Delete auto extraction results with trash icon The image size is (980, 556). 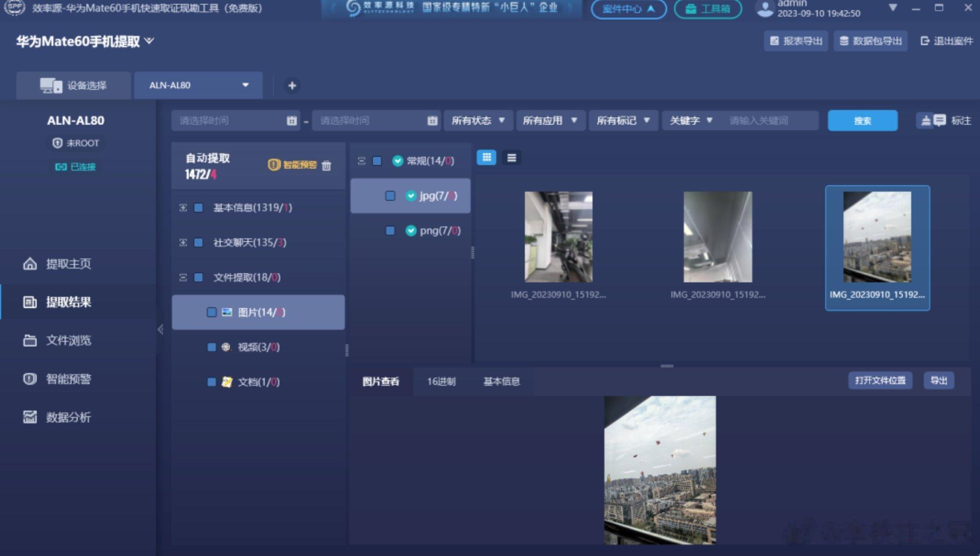tap(326, 165)
